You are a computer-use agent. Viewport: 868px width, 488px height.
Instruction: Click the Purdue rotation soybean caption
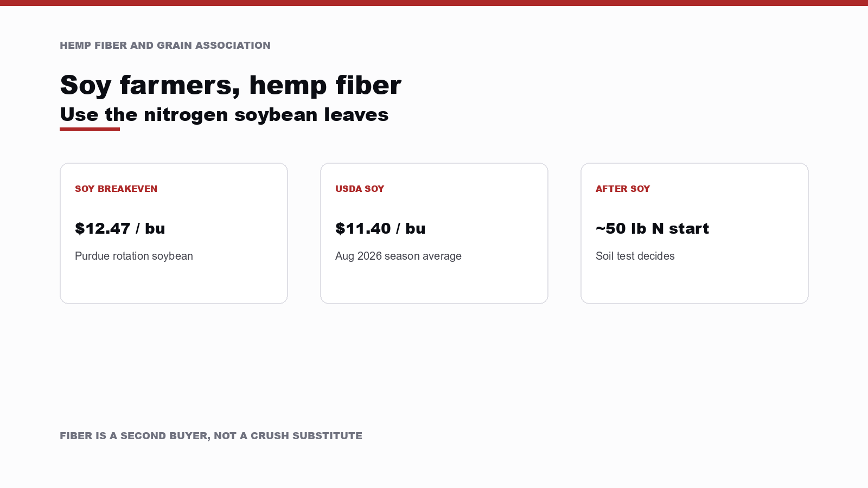(134, 256)
